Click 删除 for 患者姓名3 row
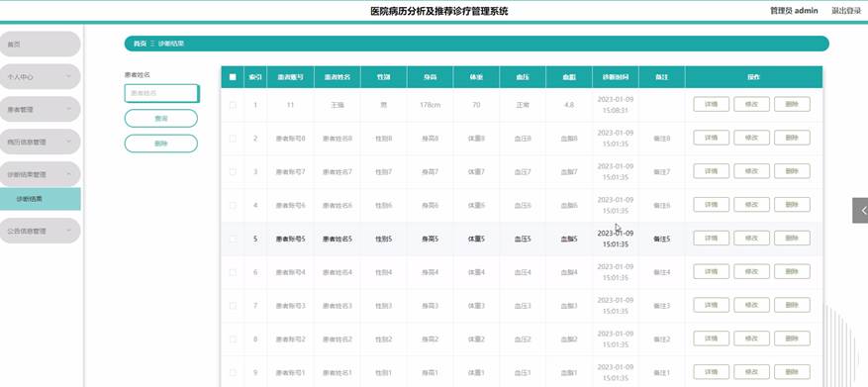Viewport: 868px width, 387px height. pyautogui.click(x=792, y=305)
